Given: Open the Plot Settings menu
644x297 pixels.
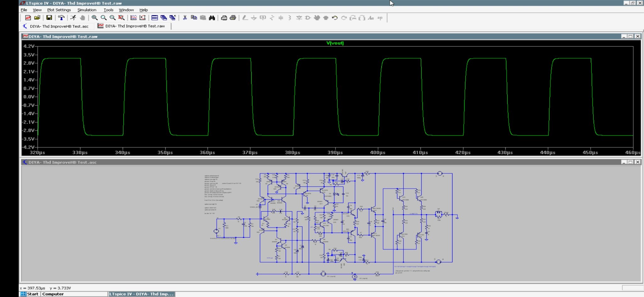Looking at the screenshot, I should pyautogui.click(x=59, y=10).
